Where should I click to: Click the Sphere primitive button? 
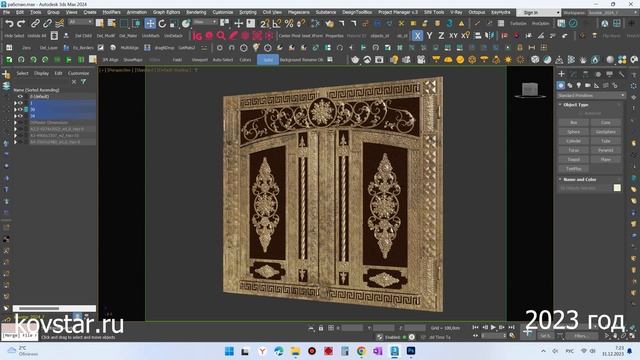(x=573, y=132)
